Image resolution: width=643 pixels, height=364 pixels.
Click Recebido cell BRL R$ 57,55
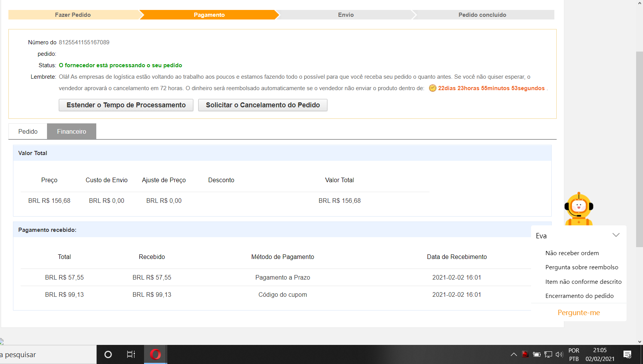point(152,277)
